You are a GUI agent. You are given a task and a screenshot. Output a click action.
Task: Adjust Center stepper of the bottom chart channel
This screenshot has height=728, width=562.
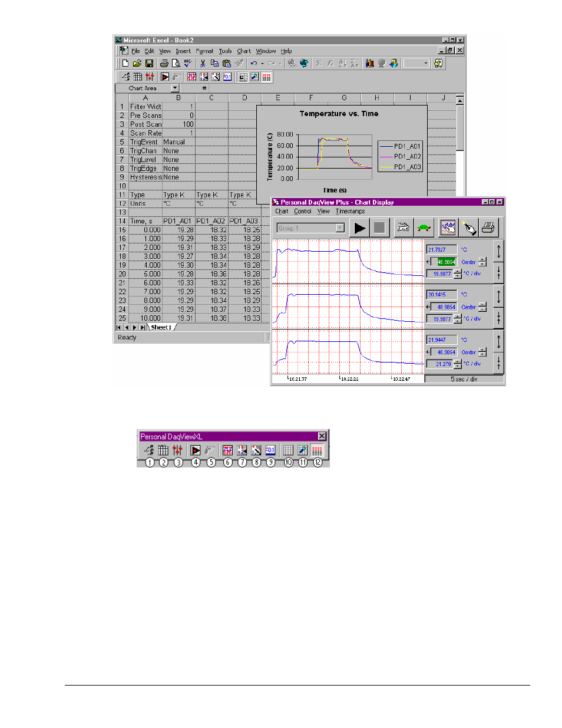tap(482, 352)
